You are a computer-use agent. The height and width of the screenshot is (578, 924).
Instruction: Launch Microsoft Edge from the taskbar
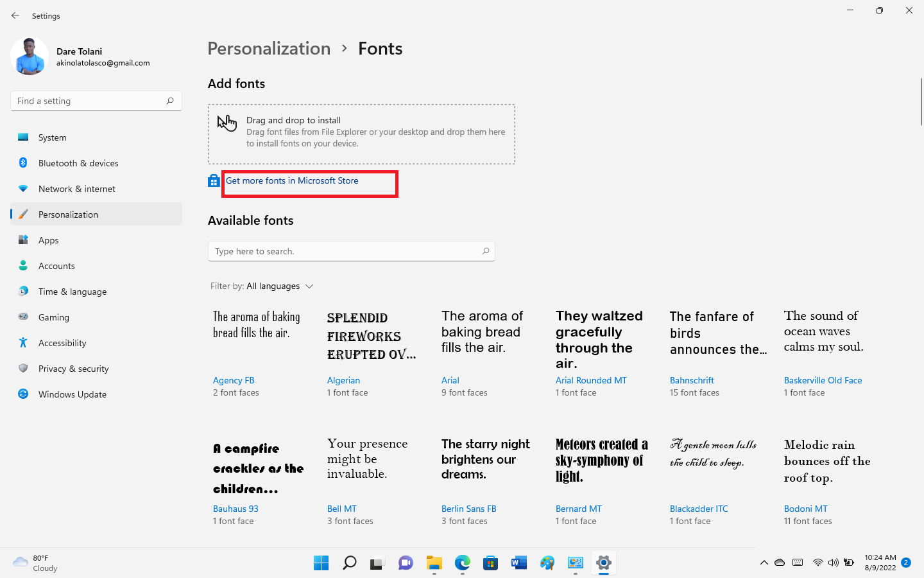(463, 563)
